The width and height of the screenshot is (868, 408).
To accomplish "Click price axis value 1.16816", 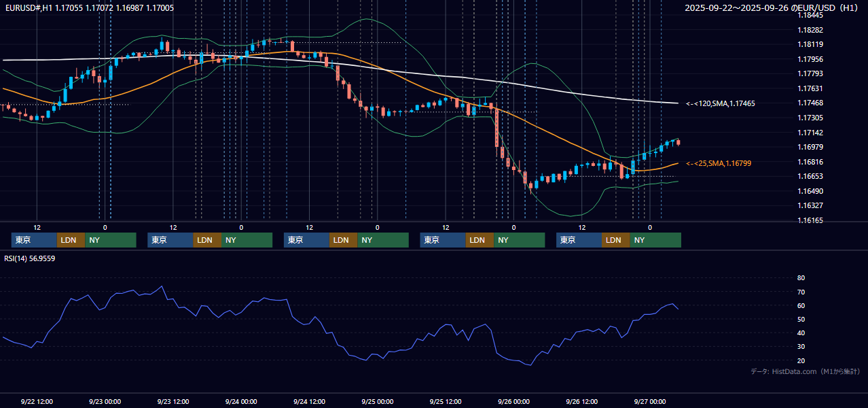I will coord(810,162).
